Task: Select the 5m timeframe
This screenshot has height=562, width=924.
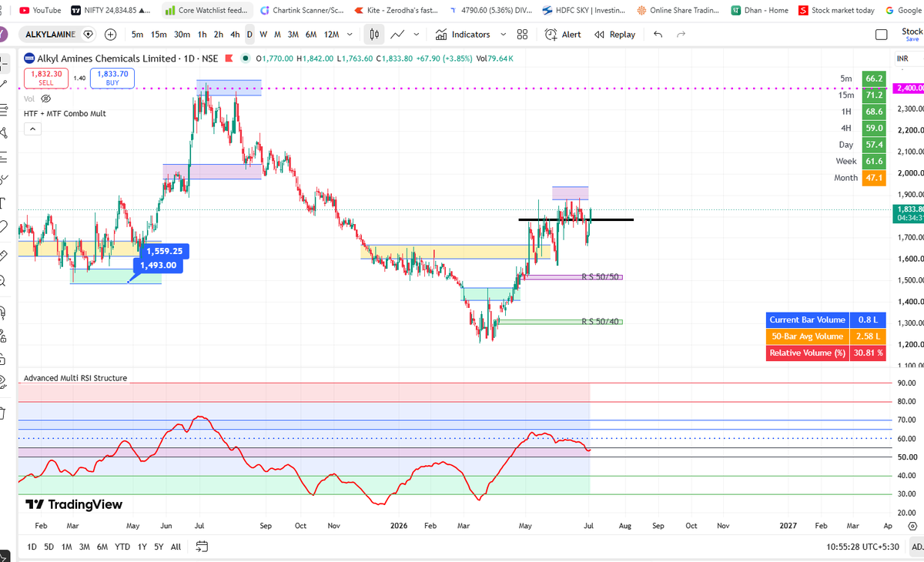Action: 137,35
